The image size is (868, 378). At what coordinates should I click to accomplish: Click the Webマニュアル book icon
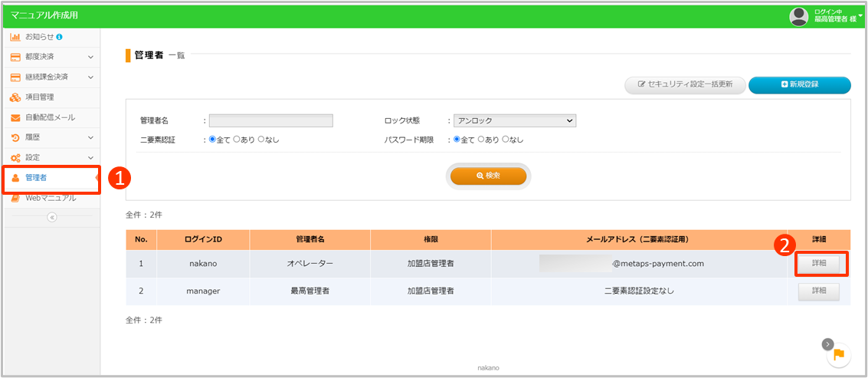(x=15, y=198)
